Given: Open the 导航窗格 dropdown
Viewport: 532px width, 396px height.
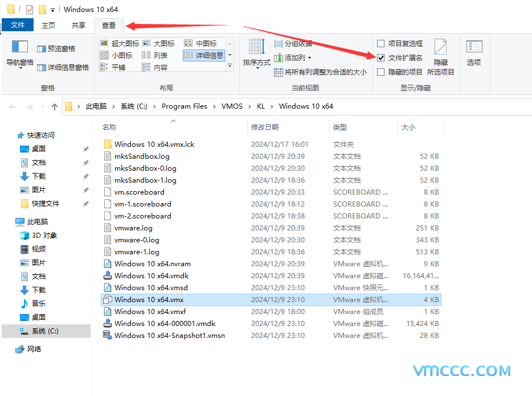Looking at the screenshot, I should tap(20, 55).
